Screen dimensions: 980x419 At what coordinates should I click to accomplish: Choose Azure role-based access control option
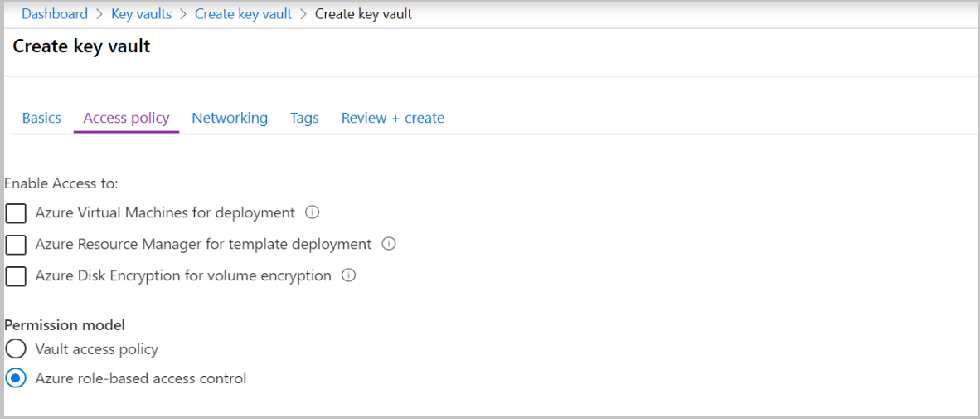(x=16, y=378)
